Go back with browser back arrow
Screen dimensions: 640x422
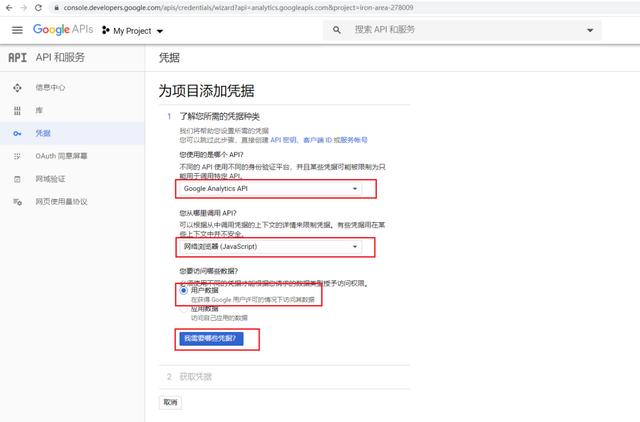[9, 8]
